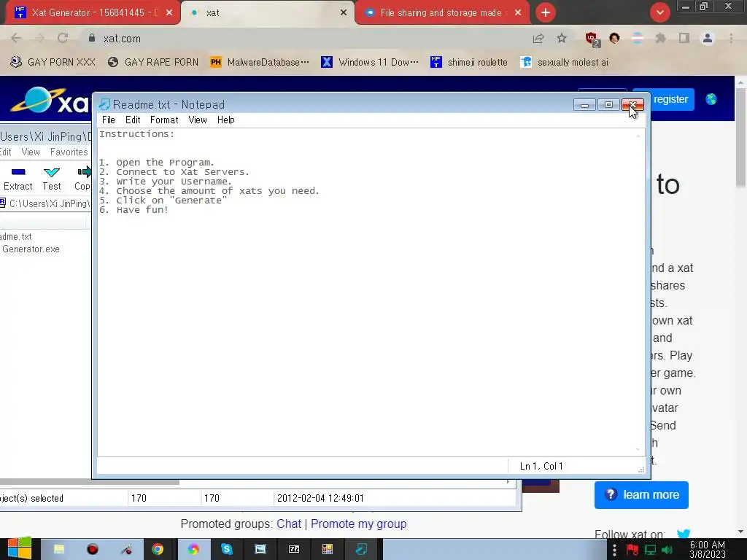Go back using the browser back arrow
This screenshot has height=560, width=747.
pyautogui.click(x=16, y=38)
